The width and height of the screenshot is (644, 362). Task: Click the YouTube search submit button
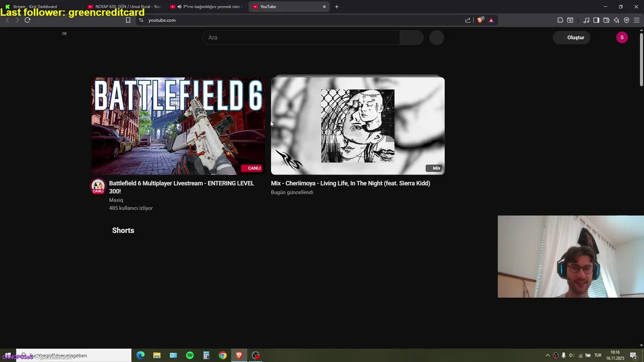[x=412, y=38]
